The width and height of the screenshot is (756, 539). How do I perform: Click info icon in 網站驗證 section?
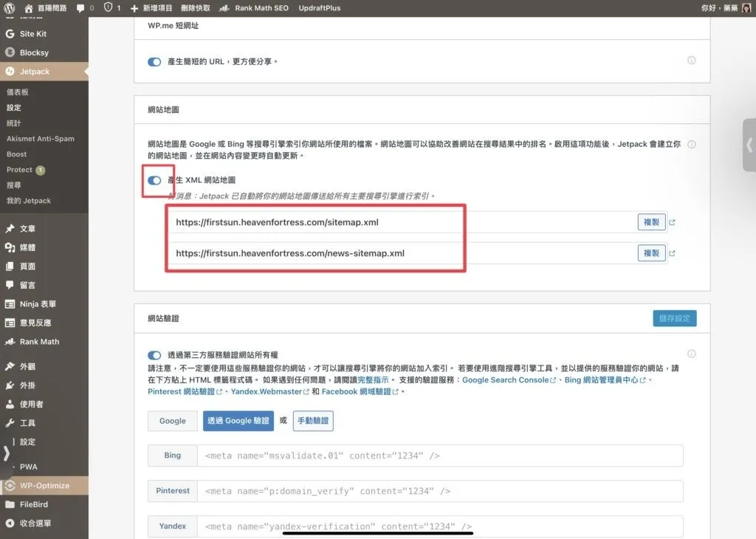[x=692, y=354]
